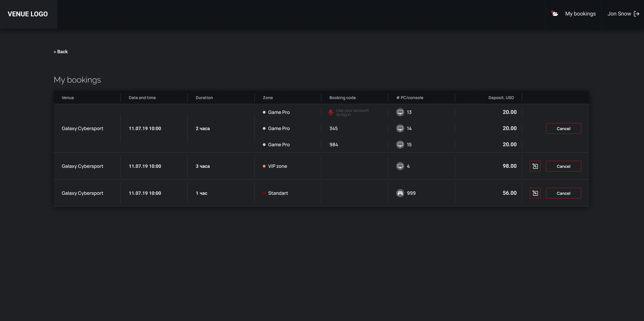
Task: Click the '3 часа' duration cell
Action: coord(203,166)
